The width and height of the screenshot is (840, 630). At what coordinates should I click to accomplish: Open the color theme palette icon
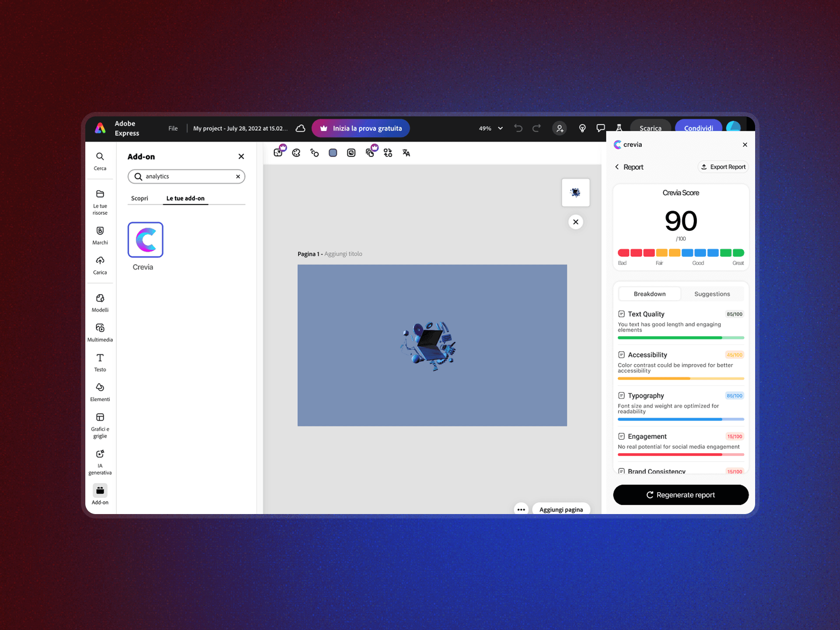(x=296, y=153)
